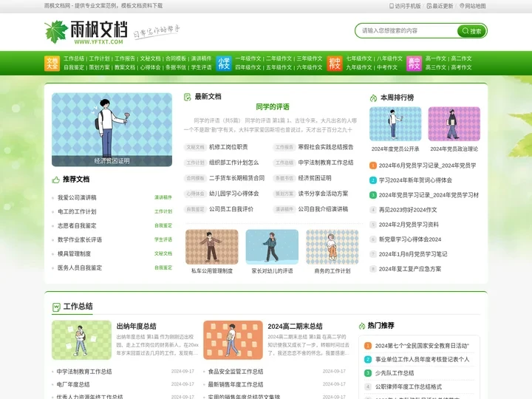The width and height of the screenshot is (532, 399).
Task: Click the 最新文档 section document icon
Action: tap(187, 97)
